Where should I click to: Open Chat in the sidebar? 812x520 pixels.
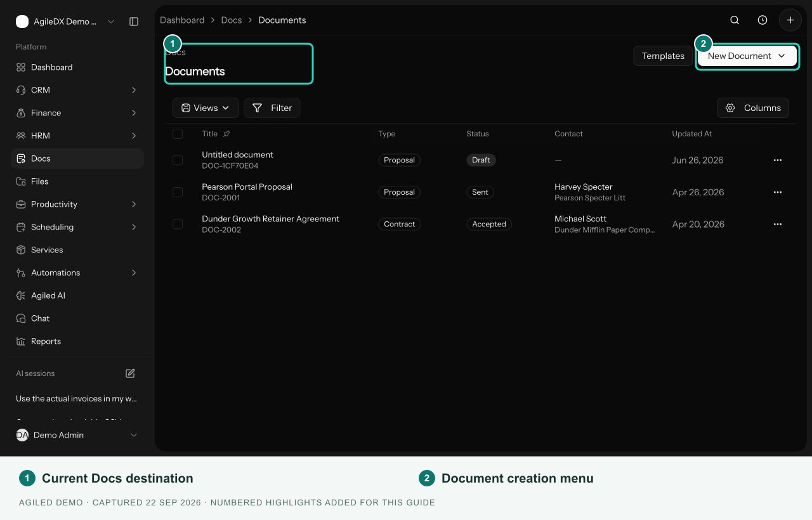tap(77, 318)
